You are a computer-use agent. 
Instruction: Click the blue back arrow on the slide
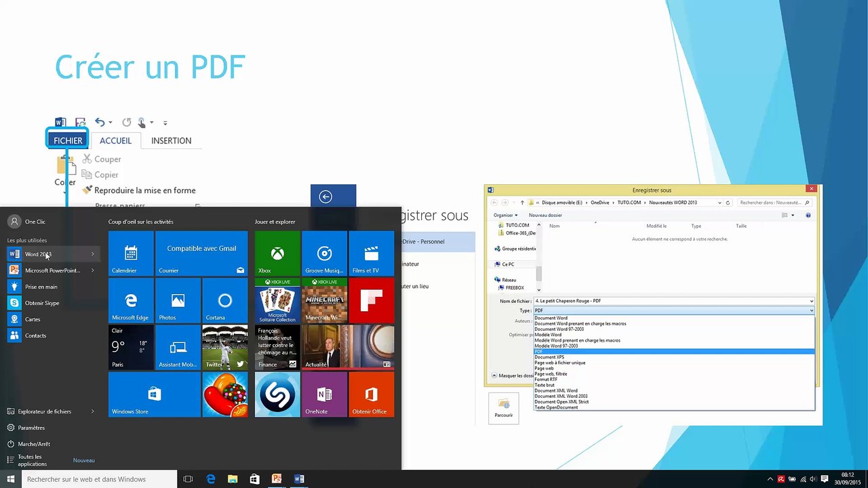(x=325, y=197)
